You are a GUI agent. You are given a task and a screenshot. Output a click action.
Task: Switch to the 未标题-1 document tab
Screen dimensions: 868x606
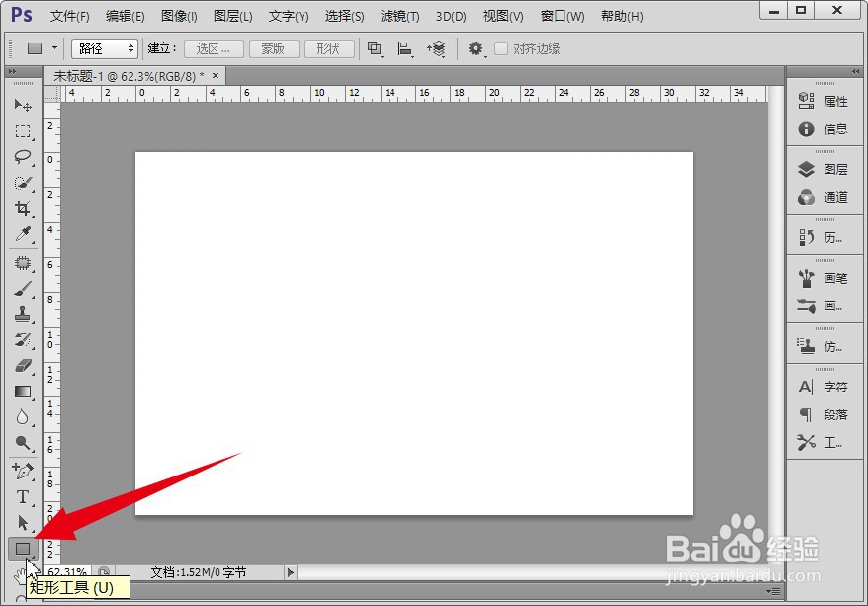pos(129,76)
